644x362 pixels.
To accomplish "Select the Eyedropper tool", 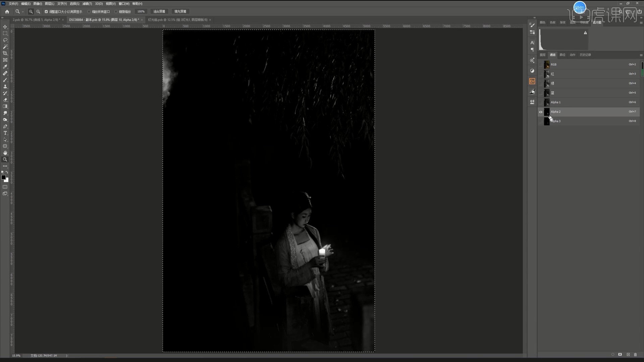I will point(5,67).
